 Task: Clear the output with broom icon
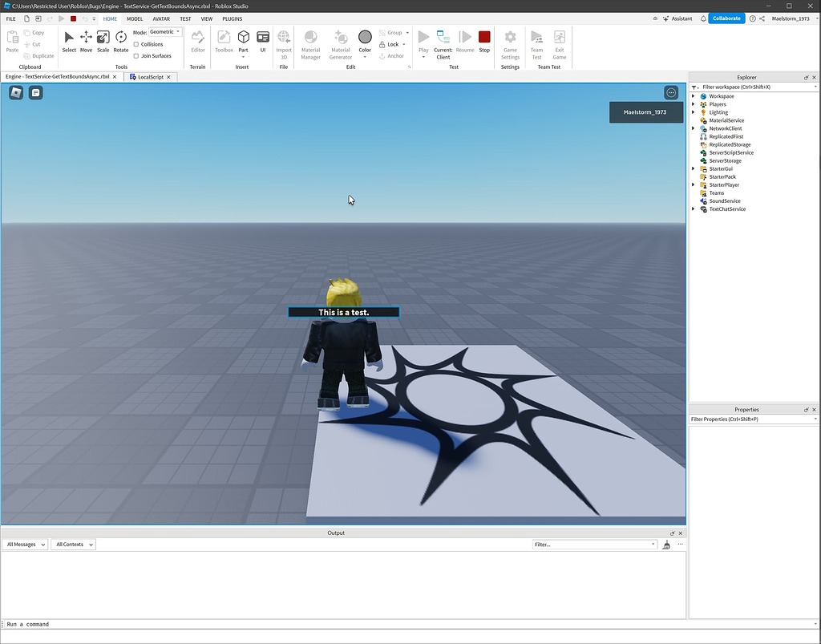666,545
